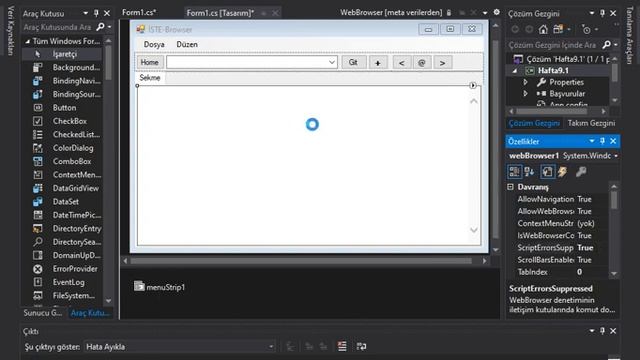
Task: Select FileSystemWatcher in the toolbox
Action: click(x=62, y=296)
